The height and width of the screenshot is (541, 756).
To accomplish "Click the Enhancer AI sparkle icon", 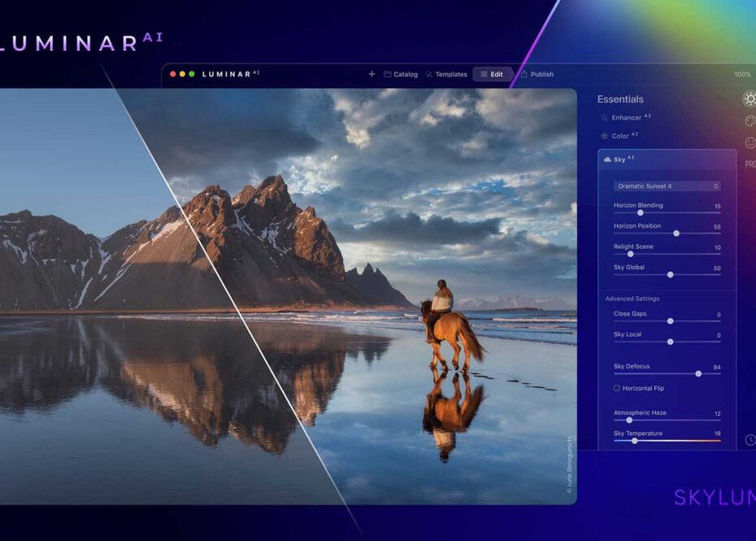I will click(x=604, y=117).
